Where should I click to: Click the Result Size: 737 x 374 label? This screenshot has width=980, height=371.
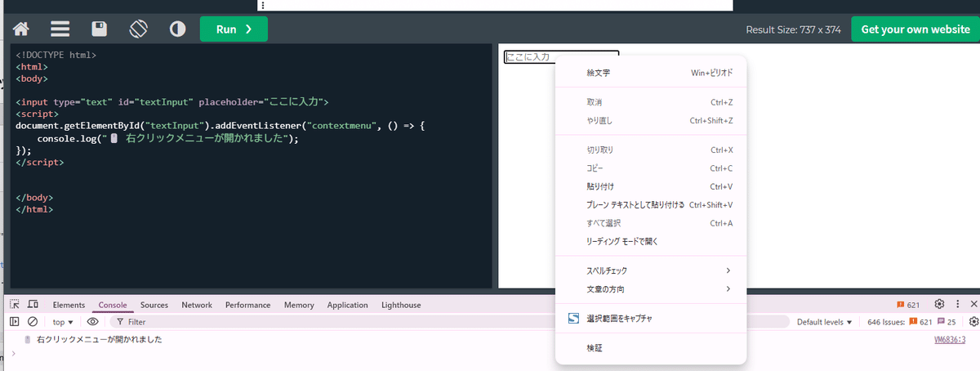[x=793, y=29]
